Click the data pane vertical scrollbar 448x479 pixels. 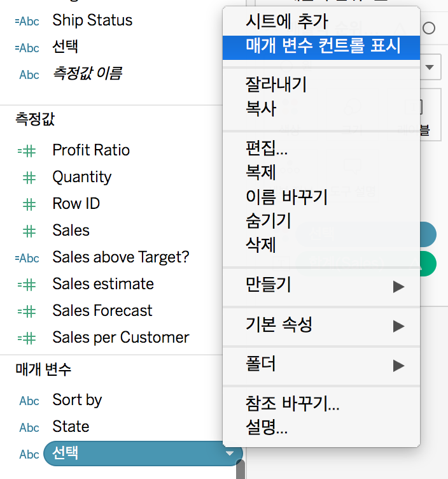pyautogui.click(x=241, y=469)
